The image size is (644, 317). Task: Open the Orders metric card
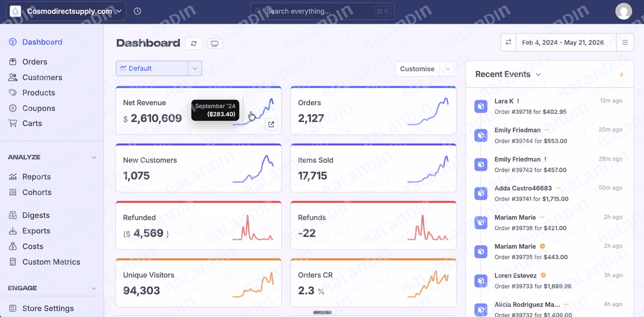[x=373, y=111]
